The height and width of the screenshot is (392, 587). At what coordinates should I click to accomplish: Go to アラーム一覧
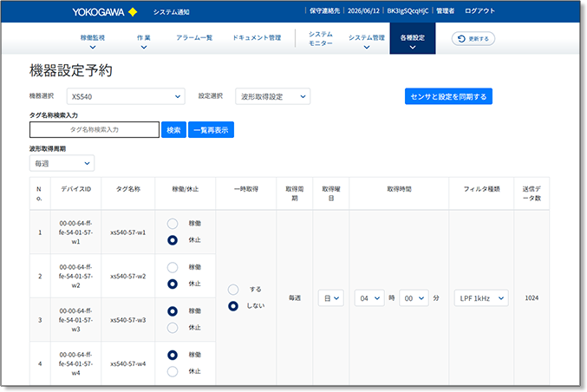pyautogui.click(x=194, y=37)
